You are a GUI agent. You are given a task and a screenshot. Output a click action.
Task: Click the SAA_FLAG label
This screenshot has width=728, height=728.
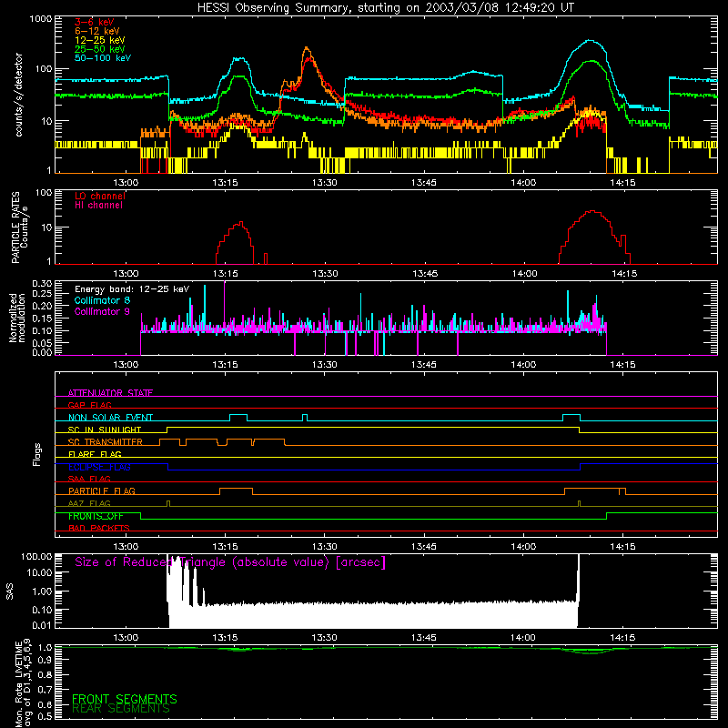click(89, 479)
